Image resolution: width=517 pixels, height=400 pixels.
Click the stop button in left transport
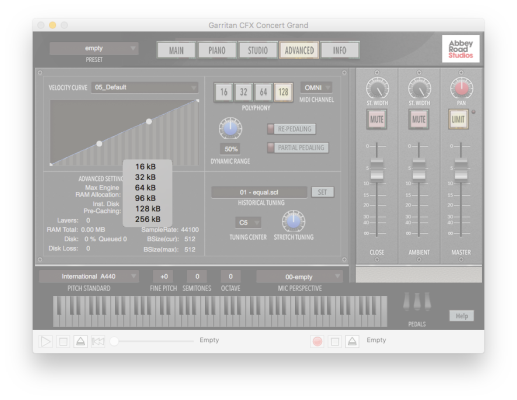click(63, 342)
